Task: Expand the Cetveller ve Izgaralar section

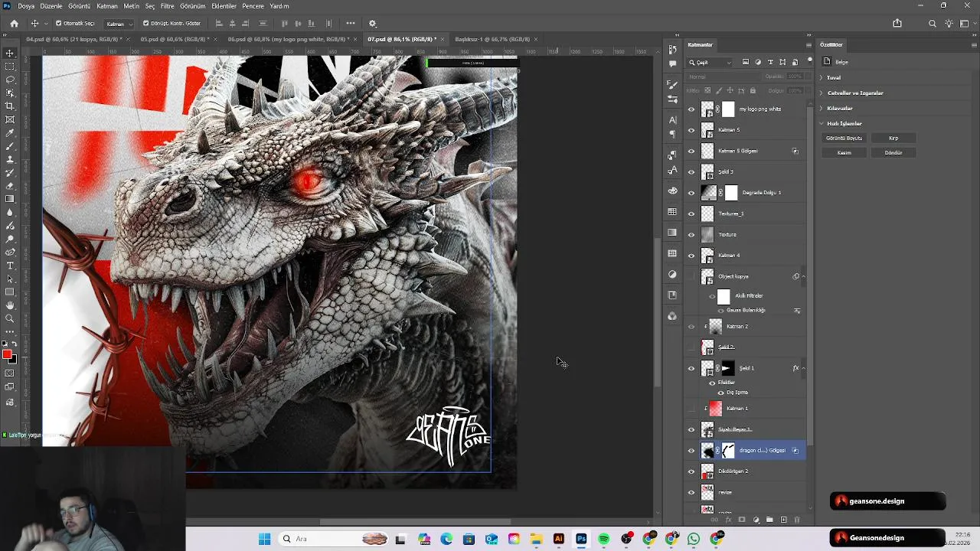Action: [821, 93]
